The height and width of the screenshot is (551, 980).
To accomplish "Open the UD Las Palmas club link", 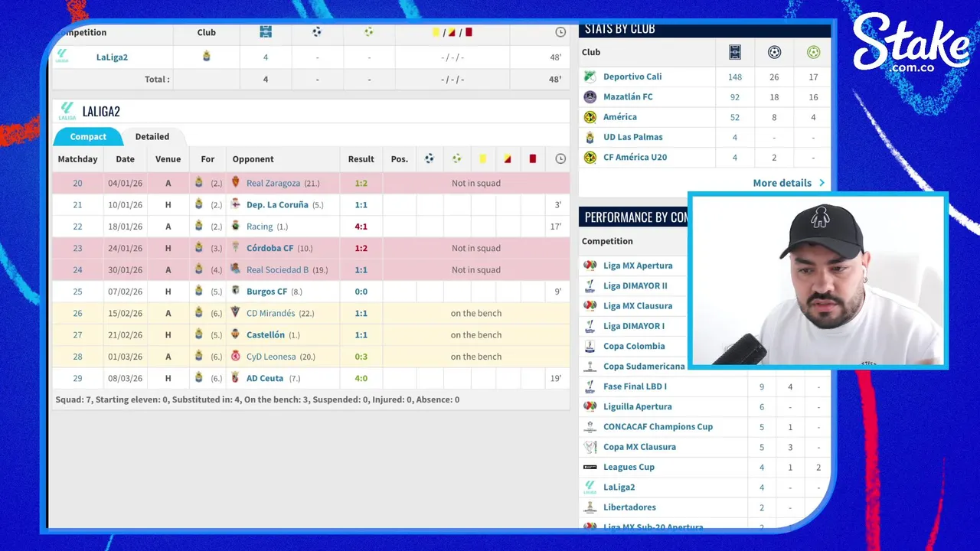I will (x=633, y=137).
